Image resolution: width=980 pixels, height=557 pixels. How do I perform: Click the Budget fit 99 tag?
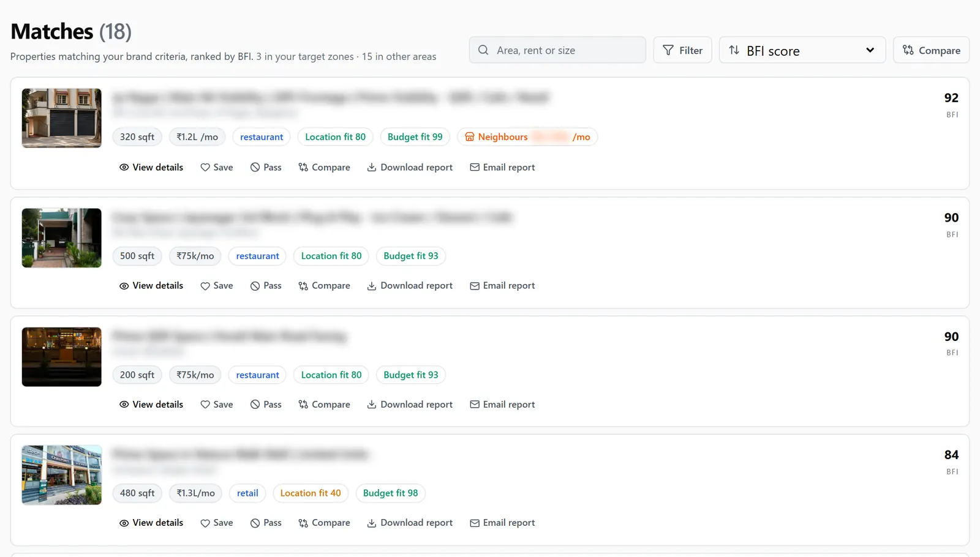pos(415,137)
